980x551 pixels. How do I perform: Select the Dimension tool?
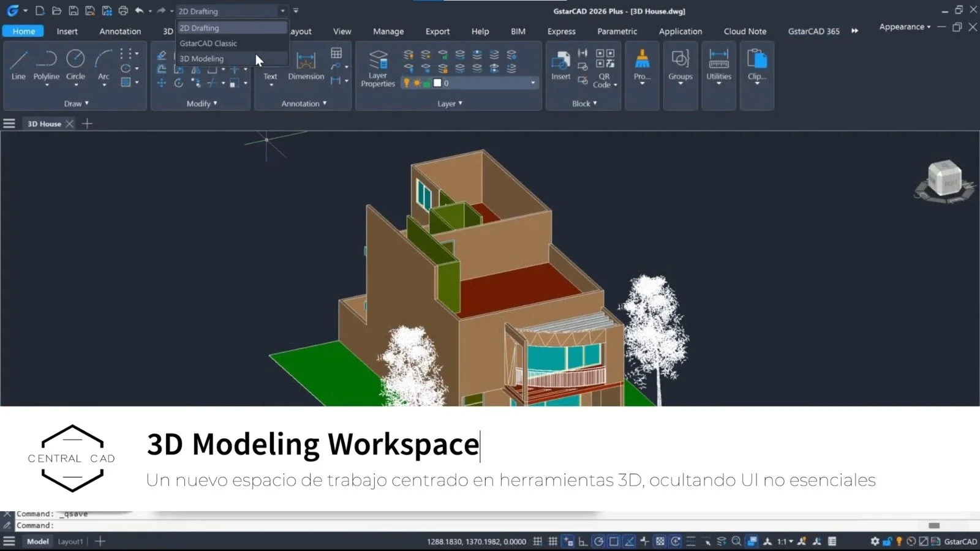tap(306, 65)
